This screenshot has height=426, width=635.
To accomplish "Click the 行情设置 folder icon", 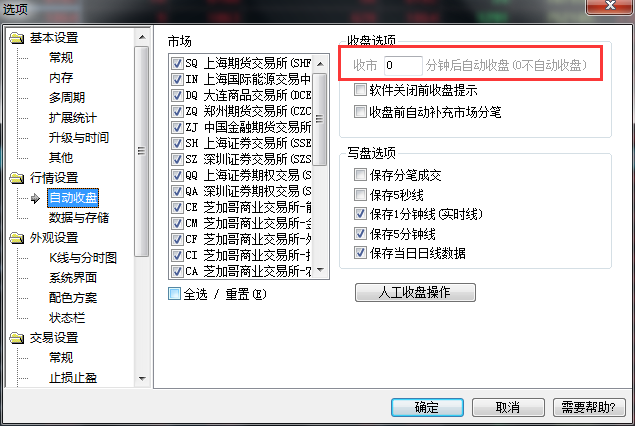I will click(17, 178).
